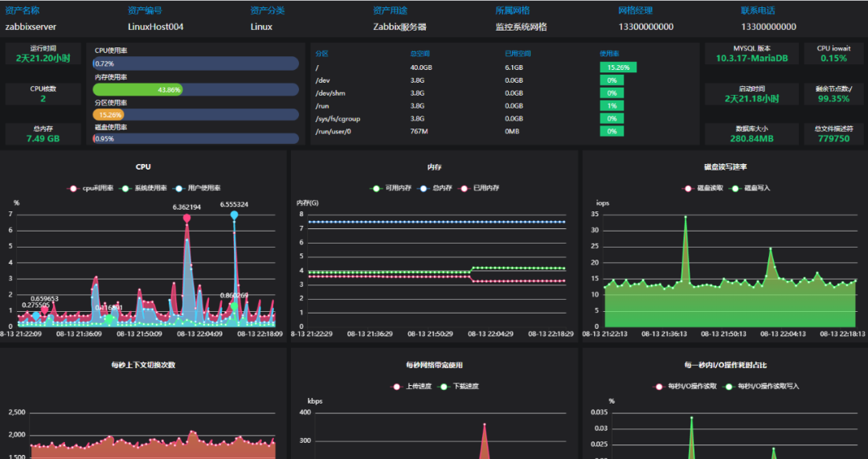Toggle the 每秒I/O操作读取写入 legend item

tap(762, 387)
